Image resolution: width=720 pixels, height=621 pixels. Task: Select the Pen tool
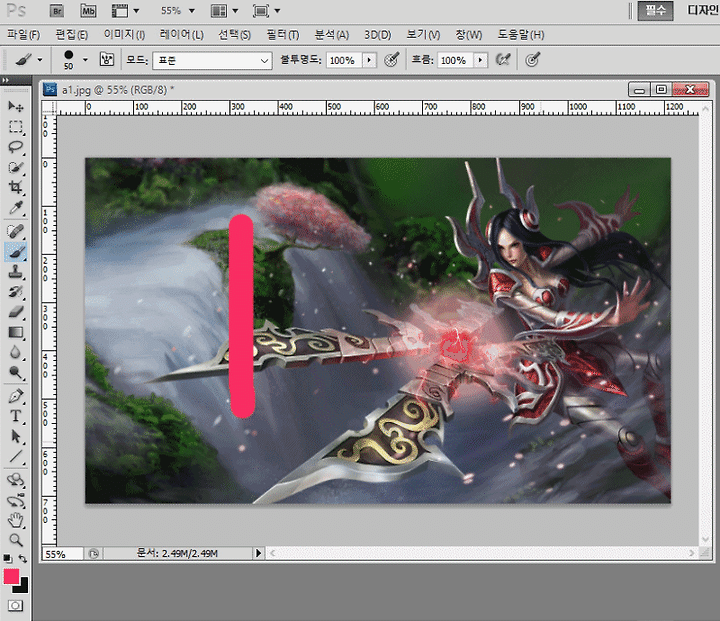pos(16,395)
